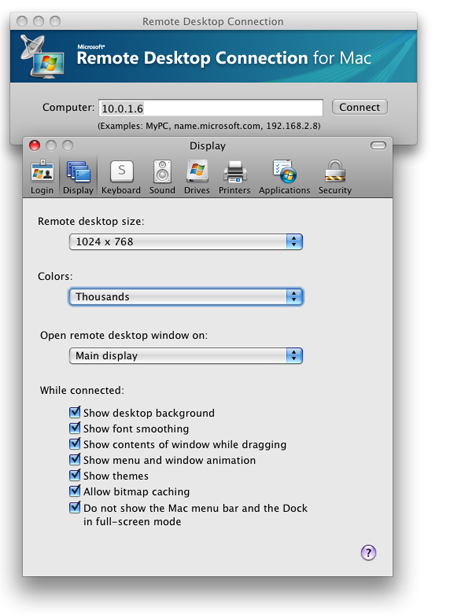Toggle Show font smoothing checkbox

click(74, 428)
